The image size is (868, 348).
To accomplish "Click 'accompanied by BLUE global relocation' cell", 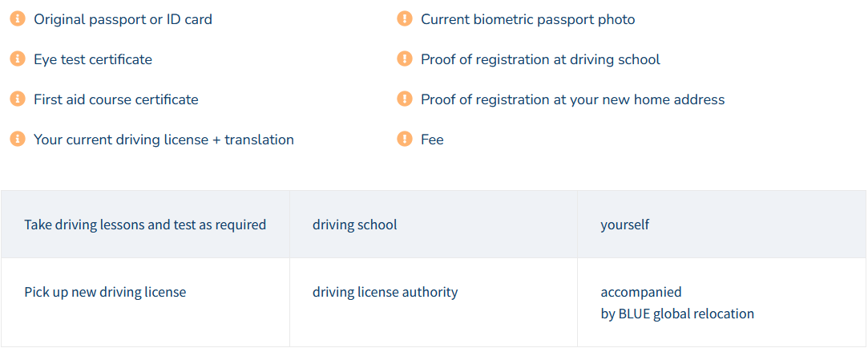I will click(x=722, y=302).
